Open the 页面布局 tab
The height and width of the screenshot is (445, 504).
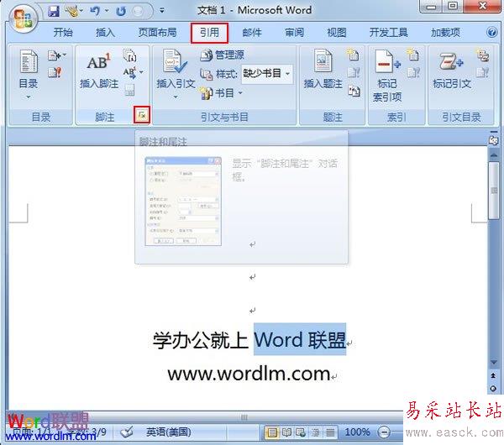pos(158,33)
